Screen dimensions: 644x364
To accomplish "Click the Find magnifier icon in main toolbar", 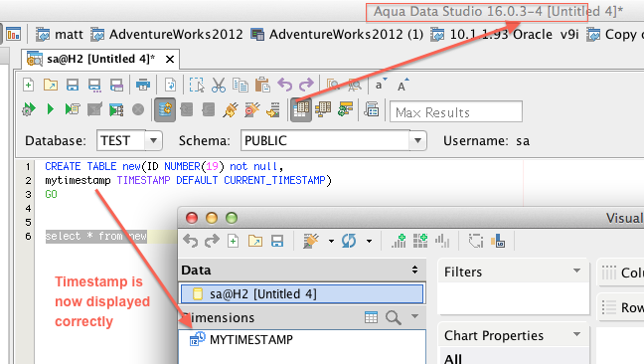I will pyautogui.click(x=333, y=86).
